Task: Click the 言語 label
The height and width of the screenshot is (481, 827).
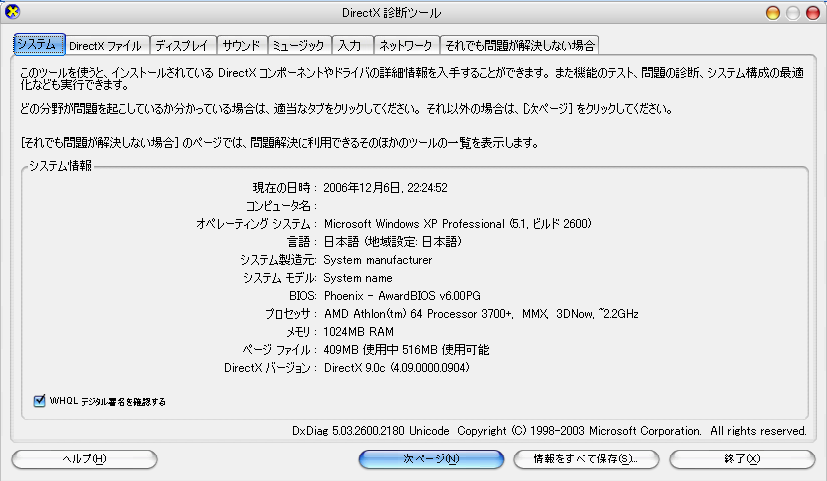Action: [x=302, y=242]
